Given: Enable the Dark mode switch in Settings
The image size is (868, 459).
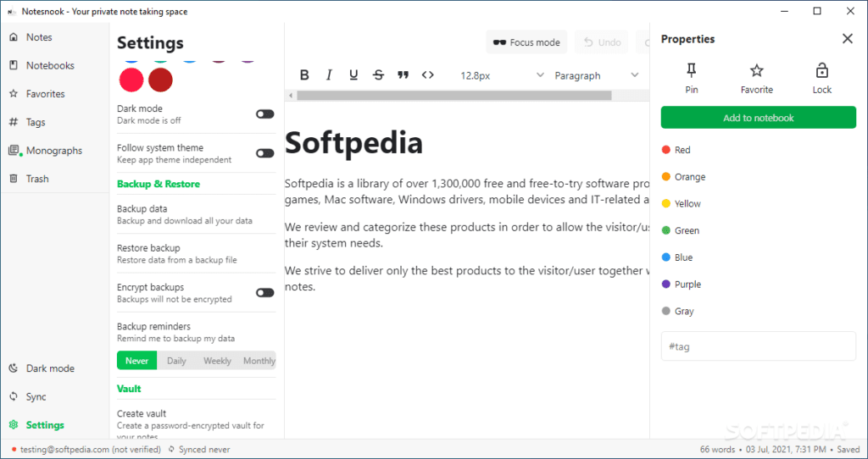Looking at the screenshot, I should click(x=265, y=114).
